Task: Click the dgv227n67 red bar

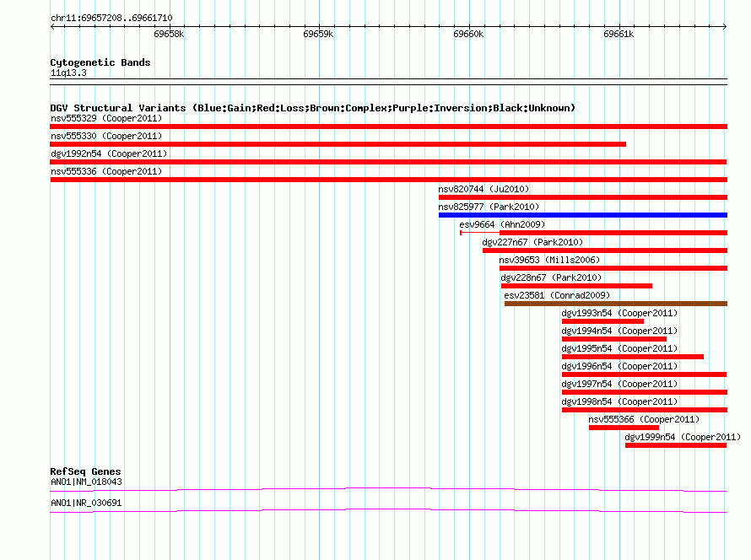Action: coord(605,250)
